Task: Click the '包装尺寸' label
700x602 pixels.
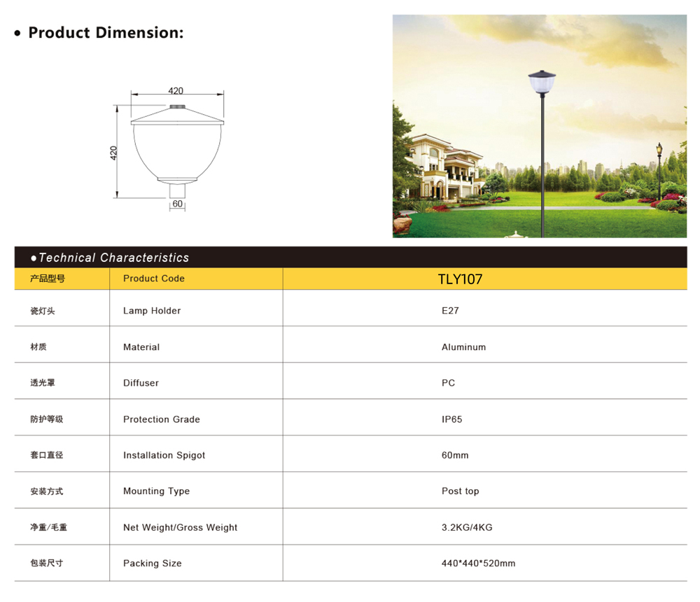Action: pos(46,563)
